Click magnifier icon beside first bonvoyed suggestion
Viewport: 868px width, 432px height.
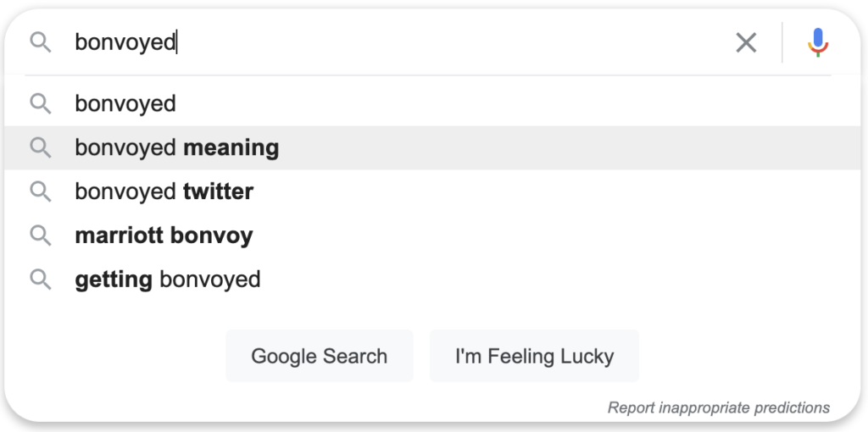[41, 104]
